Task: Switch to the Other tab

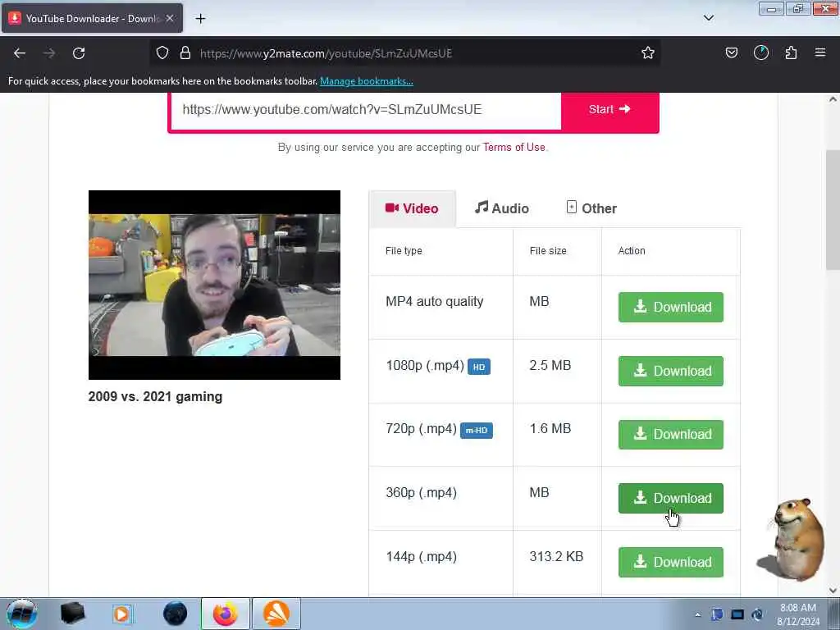Action: coord(591,208)
